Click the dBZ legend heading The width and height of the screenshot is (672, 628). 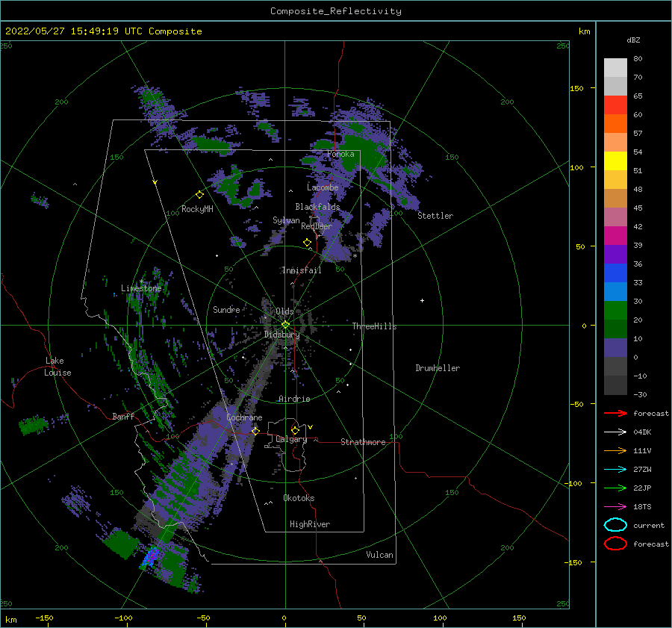(x=633, y=40)
